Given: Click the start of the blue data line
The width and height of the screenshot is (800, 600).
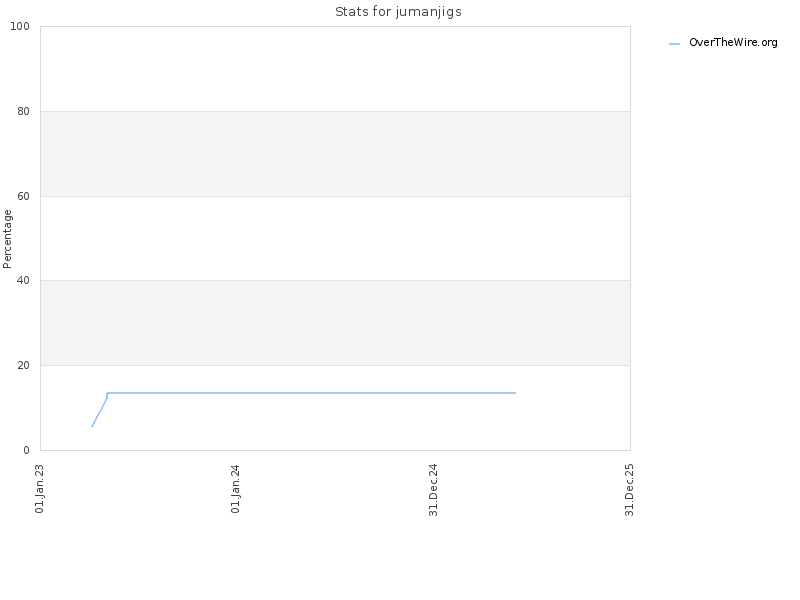Looking at the screenshot, I should [92, 426].
